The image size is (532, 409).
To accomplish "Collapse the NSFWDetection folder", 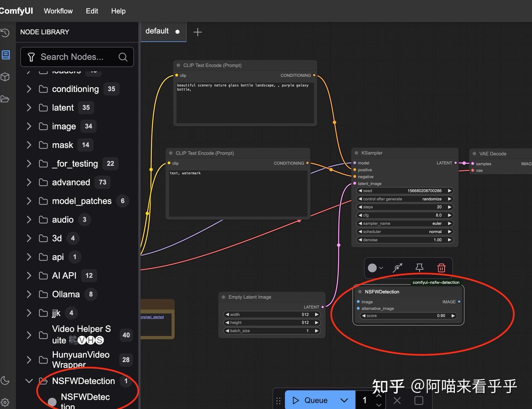I will [x=29, y=381].
